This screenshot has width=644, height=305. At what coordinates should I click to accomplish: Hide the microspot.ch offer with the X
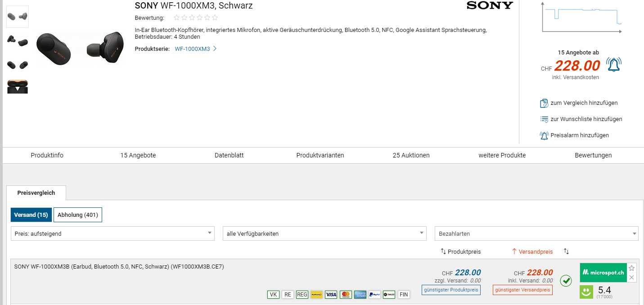631,278
